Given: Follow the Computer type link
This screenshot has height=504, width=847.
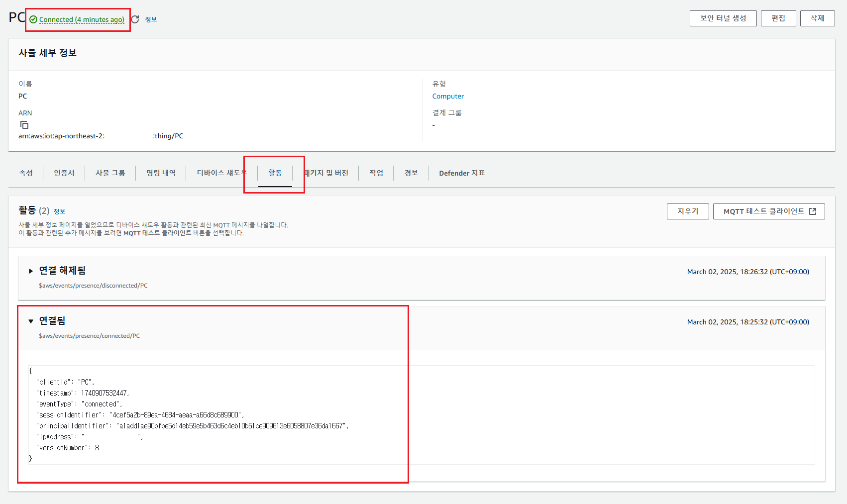Looking at the screenshot, I should click(x=448, y=96).
